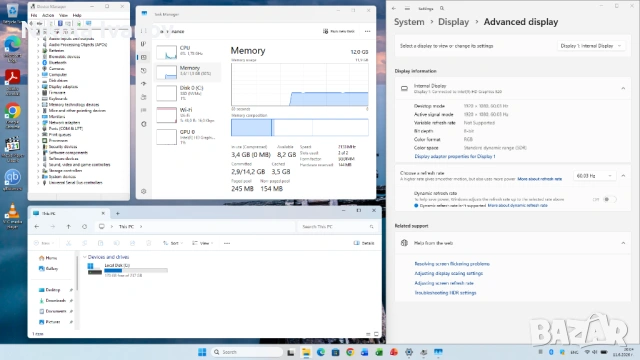This screenshot has width=640, height=360.
Task: Open 60.03 Hz refresh rate dropdown
Action: point(594,176)
